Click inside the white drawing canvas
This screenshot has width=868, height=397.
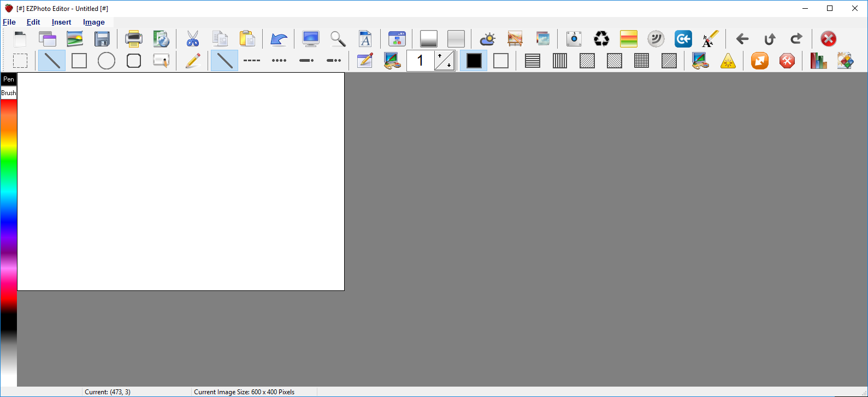pyautogui.click(x=180, y=182)
